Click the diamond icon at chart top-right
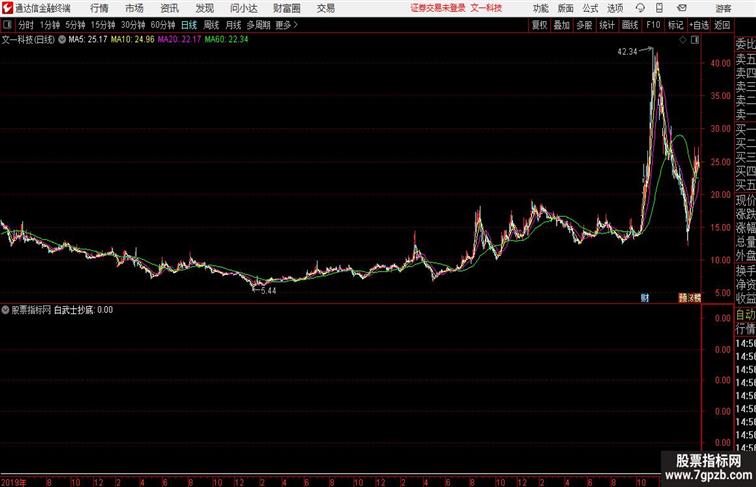 click(x=683, y=40)
